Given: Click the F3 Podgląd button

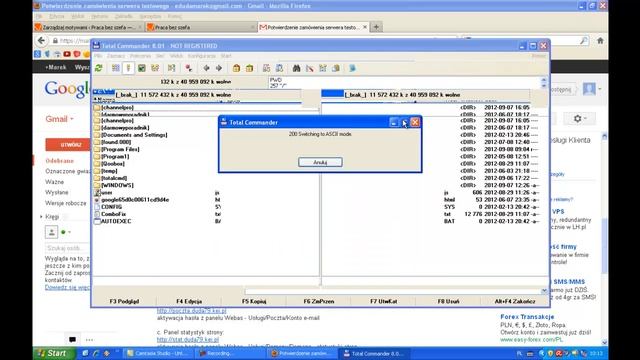Looking at the screenshot, I should tap(124, 301).
